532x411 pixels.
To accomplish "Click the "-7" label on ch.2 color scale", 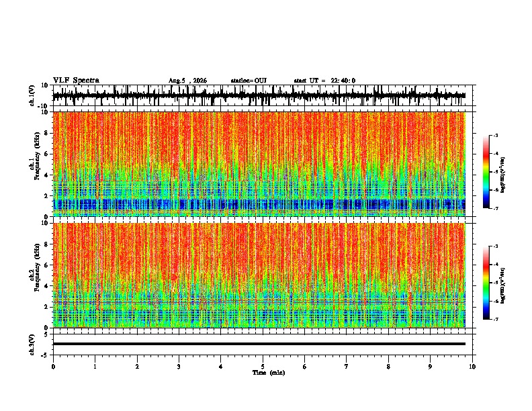I will coord(495,320).
